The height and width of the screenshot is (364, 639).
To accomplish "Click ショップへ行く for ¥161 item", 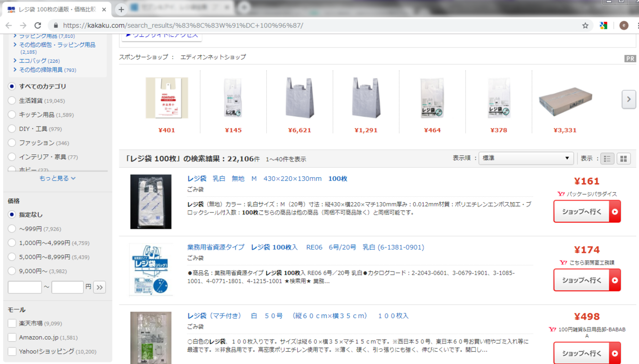I will pos(587,211).
